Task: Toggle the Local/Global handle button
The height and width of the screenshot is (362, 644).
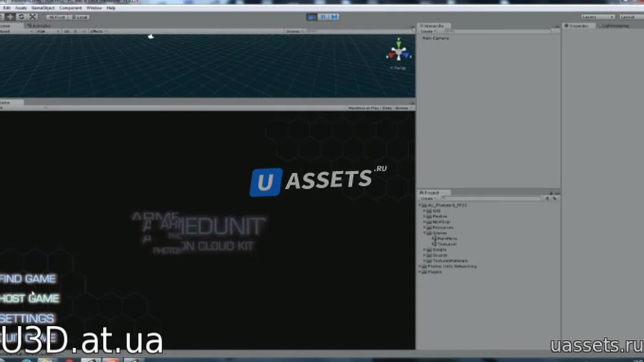Action: [79, 17]
